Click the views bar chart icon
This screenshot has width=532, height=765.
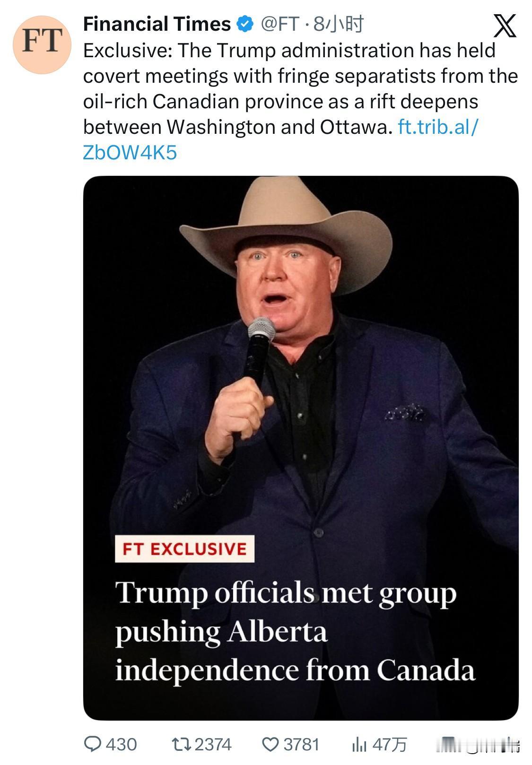(359, 745)
